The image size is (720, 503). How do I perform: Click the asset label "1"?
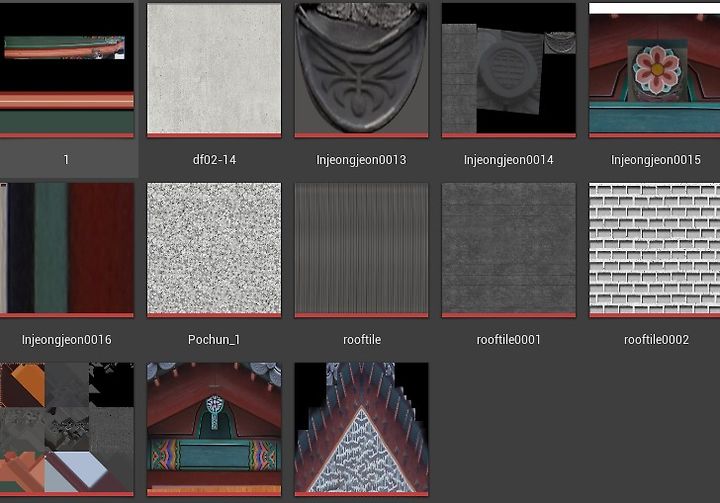[66, 160]
